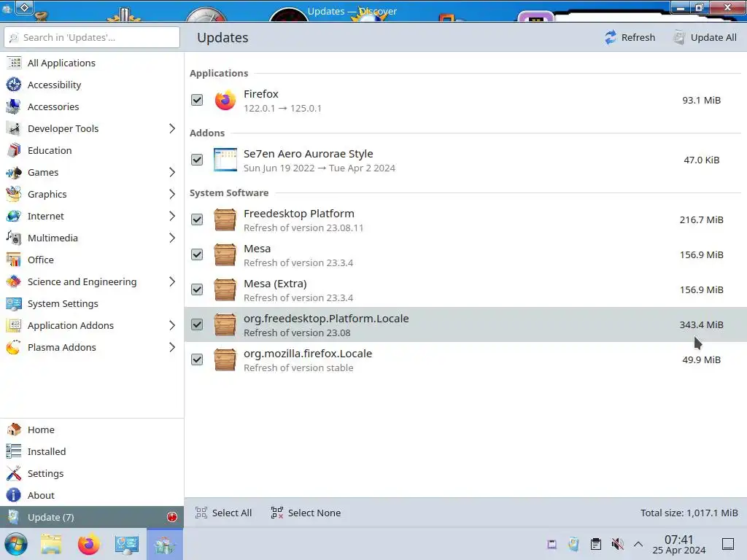The width and height of the screenshot is (747, 560).
Task: Click the Education books icon
Action: point(14,150)
